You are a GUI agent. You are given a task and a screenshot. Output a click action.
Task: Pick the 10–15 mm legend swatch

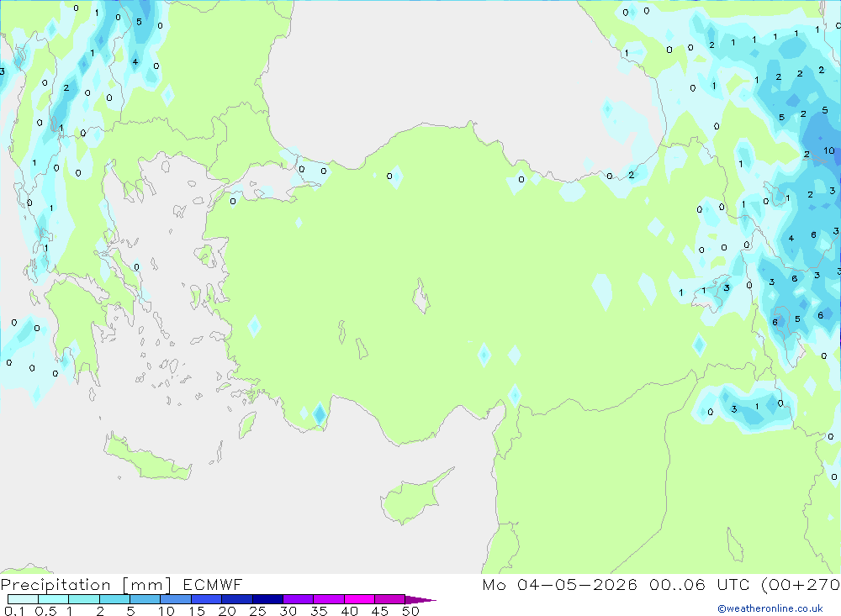point(176,599)
